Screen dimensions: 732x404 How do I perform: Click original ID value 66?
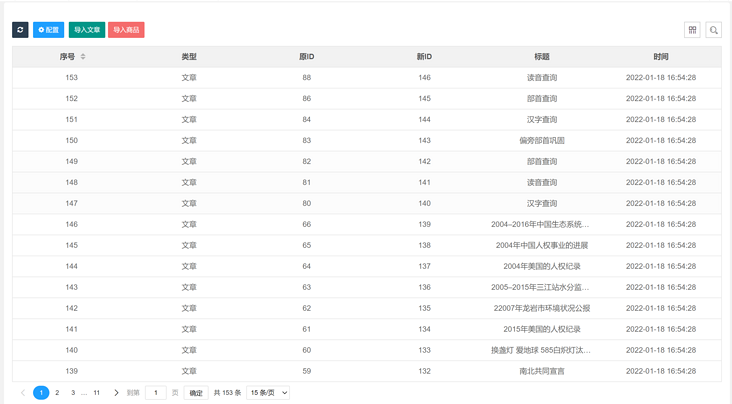pos(307,224)
